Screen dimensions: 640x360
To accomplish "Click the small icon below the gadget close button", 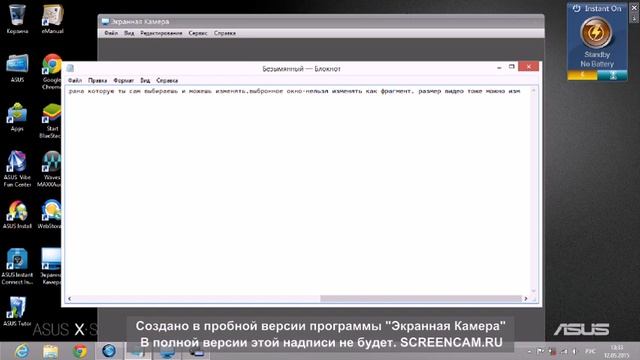I will pos(635,18).
